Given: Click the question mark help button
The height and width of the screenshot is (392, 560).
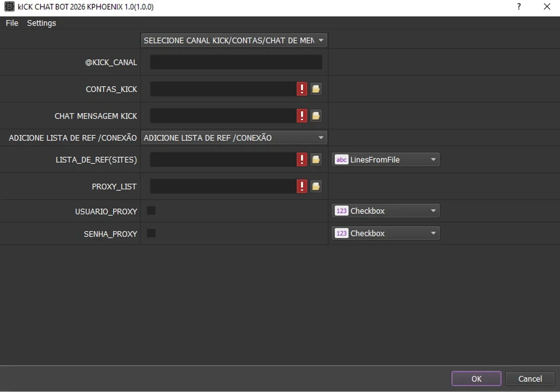Looking at the screenshot, I should (519, 6).
